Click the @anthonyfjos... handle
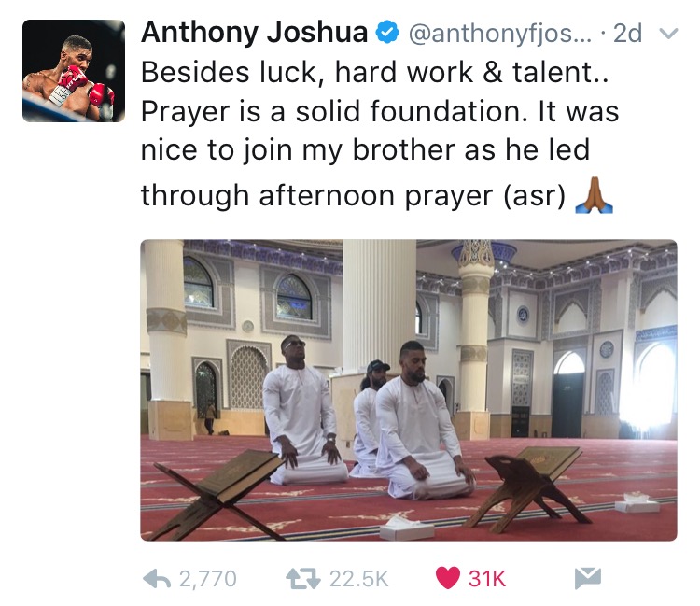The image size is (700, 606). pyautogui.click(x=499, y=34)
